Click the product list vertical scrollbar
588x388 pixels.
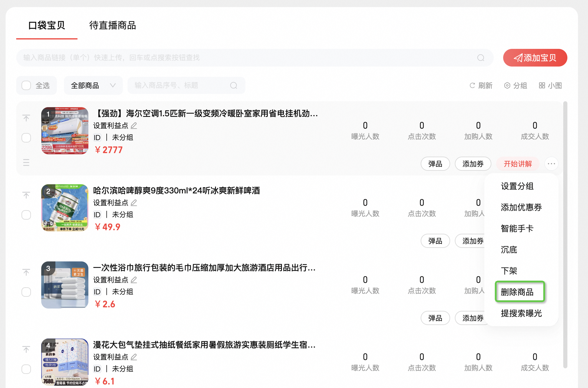tap(565, 234)
